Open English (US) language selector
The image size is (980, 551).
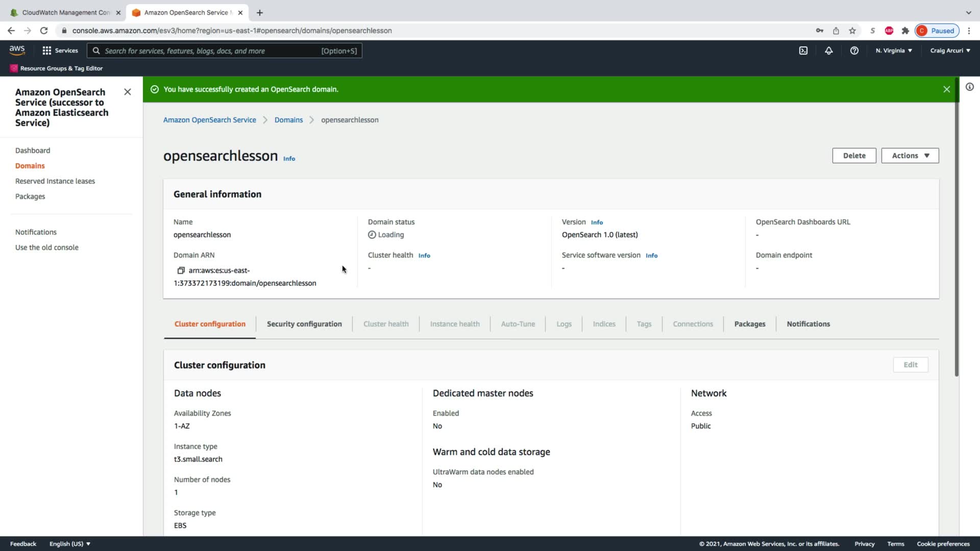coord(69,544)
